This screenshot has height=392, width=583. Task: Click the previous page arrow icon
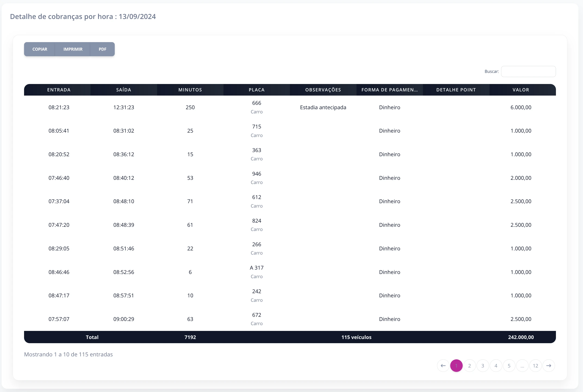pyautogui.click(x=443, y=366)
